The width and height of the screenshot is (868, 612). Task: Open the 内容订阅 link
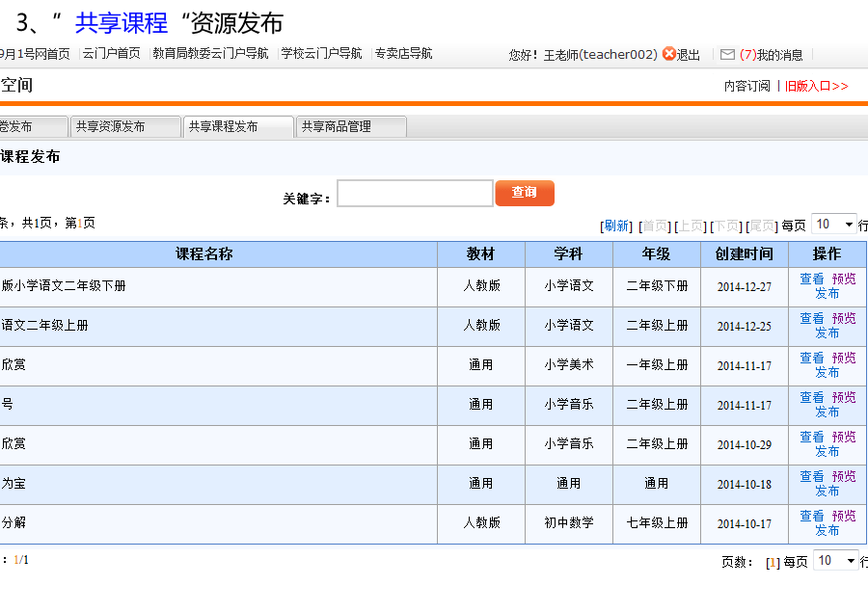747,86
